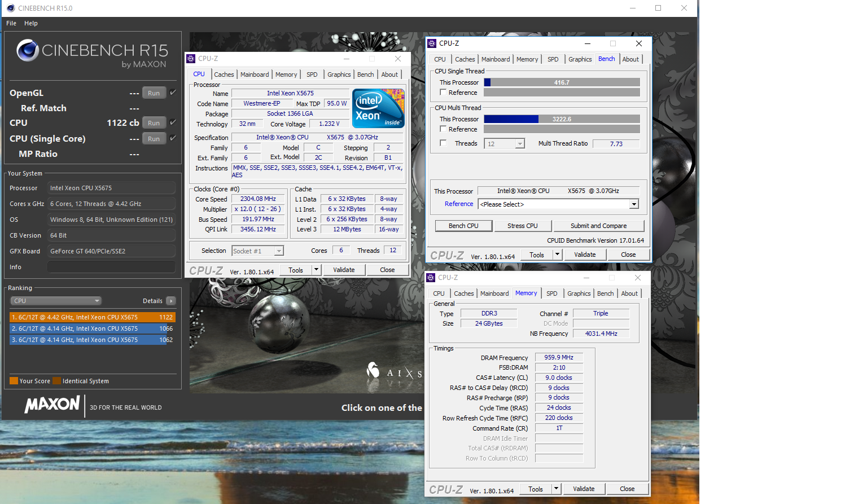Click the Cinebench app icon in the title bar
This screenshot has width=867, height=504.
coord(11,8)
